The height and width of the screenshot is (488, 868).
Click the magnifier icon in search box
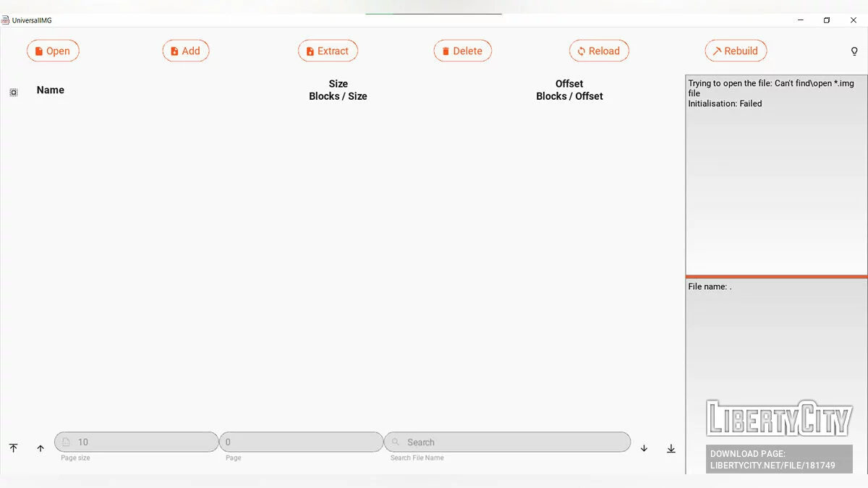pyautogui.click(x=396, y=442)
